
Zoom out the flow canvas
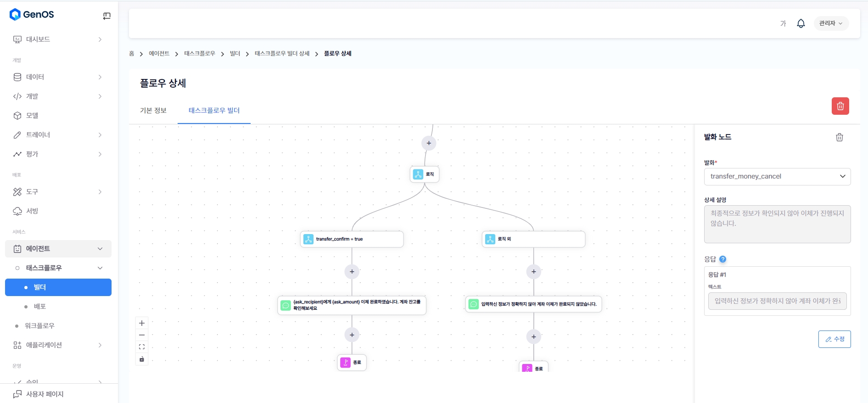tap(142, 335)
